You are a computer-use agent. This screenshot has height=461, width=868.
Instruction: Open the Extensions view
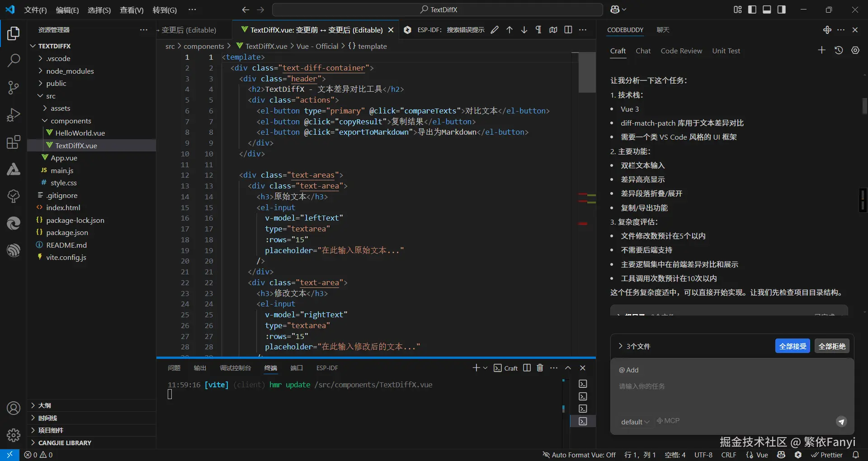(14, 142)
